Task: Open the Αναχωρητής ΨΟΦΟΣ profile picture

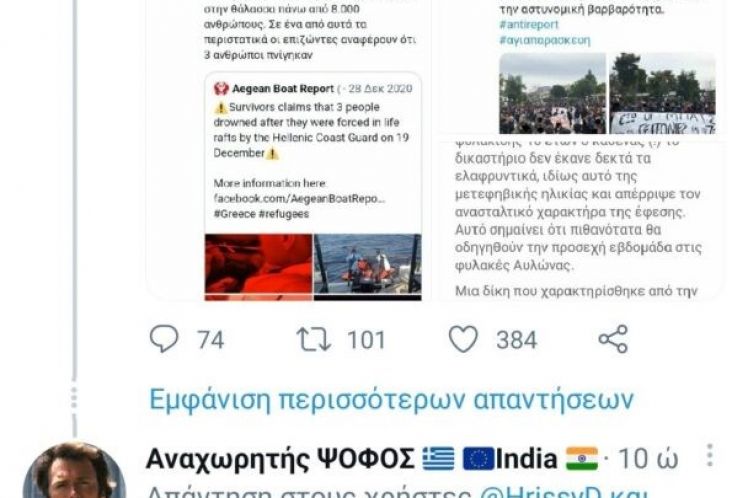Action: pos(74,472)
